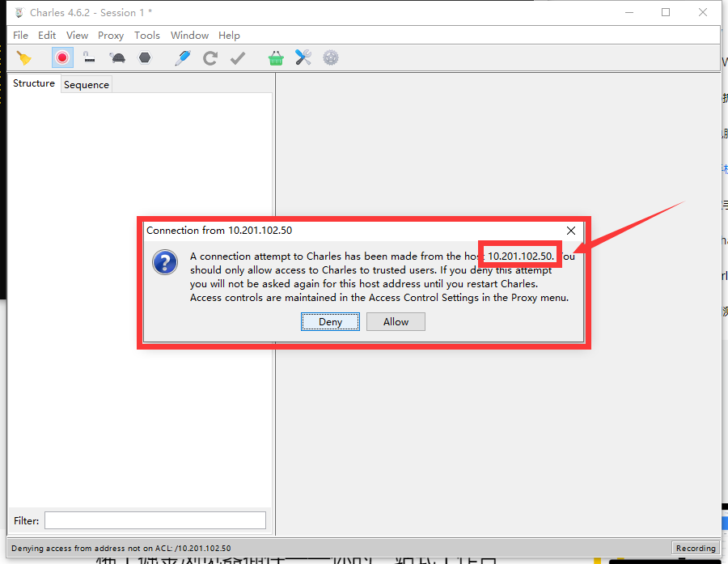Switch to the Structure tab
728x564 pixels.
point(34,83)
